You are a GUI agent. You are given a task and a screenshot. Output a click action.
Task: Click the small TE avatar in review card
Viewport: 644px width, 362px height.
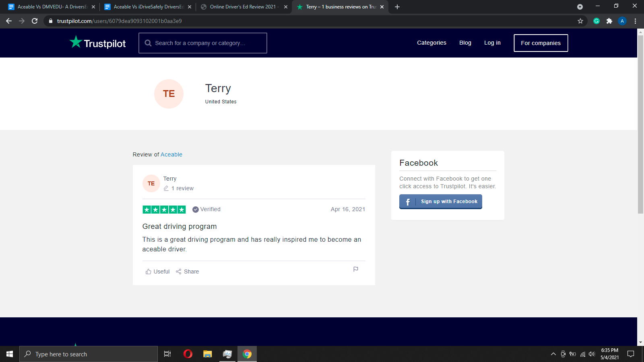pos(151,183)
